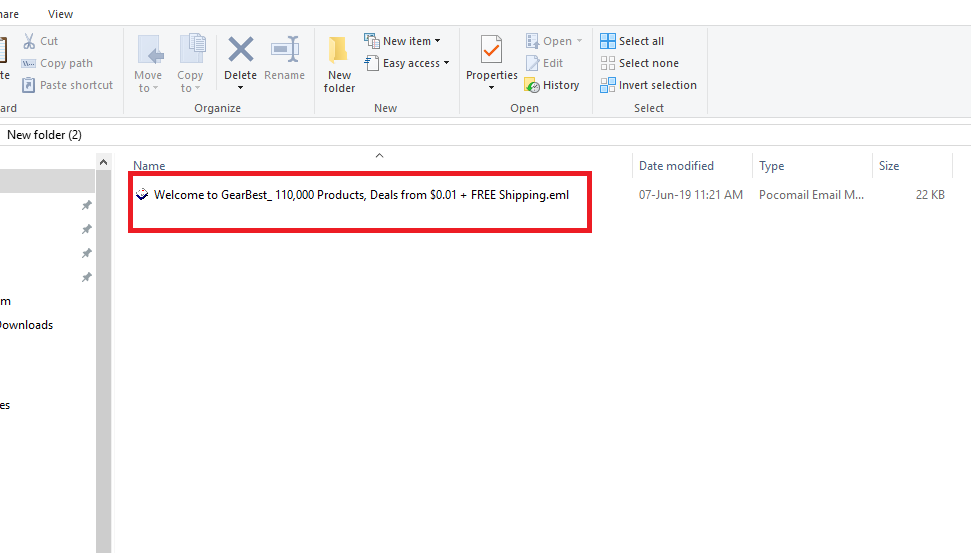Open the New item dropdown
The height and width of the screenshot is (553, 971).
click(x=403, y=41)
